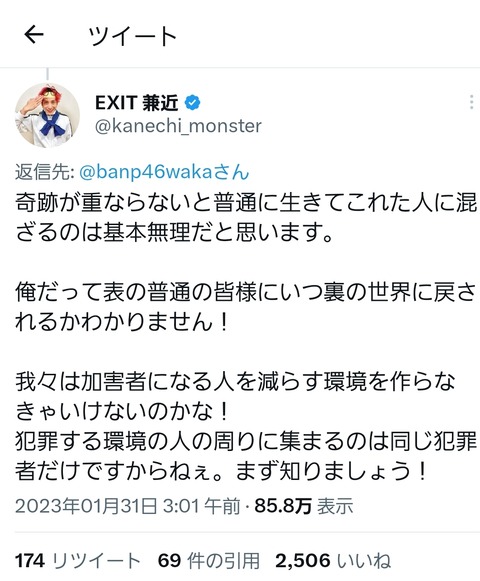This screenshot has width=480, height=581.
Task: Open @banp46waka reply mention
Action: click(x=164, y=172)
